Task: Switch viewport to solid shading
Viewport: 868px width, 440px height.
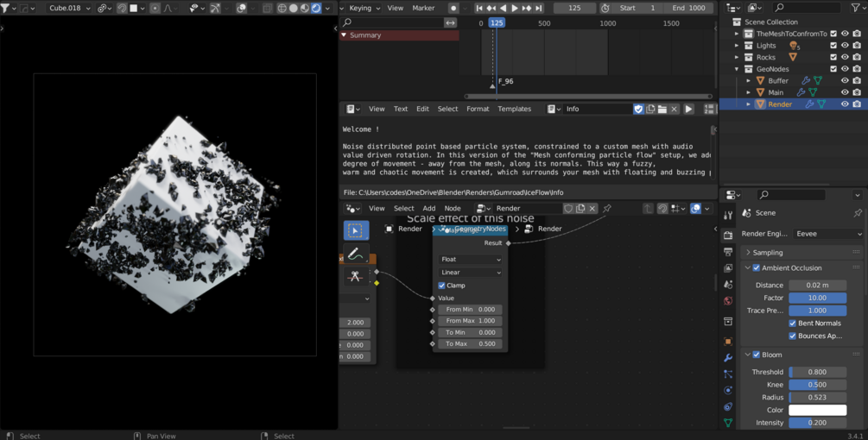Action: pyautogui.click(x=294, y=9)
